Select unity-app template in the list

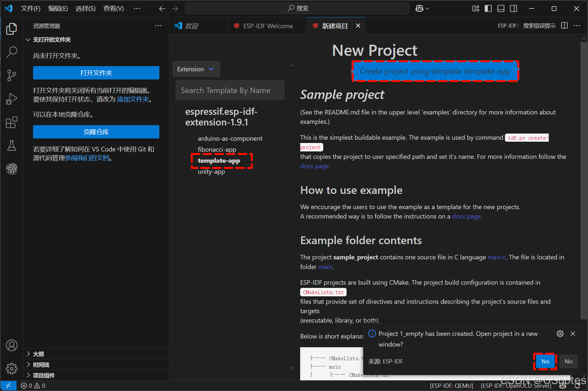pyautogui.click(x=211, y=172)
